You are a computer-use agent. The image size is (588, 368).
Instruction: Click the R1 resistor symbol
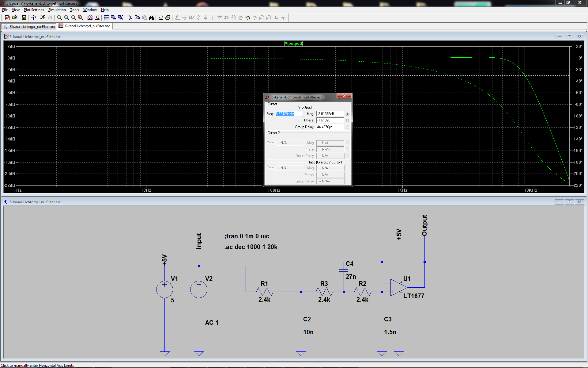(265, 292)
